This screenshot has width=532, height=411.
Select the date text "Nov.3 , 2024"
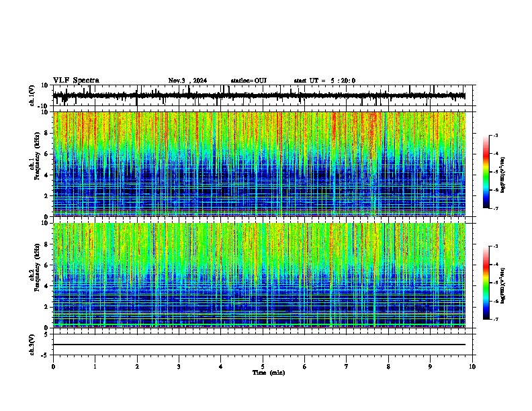pos(187,81)
